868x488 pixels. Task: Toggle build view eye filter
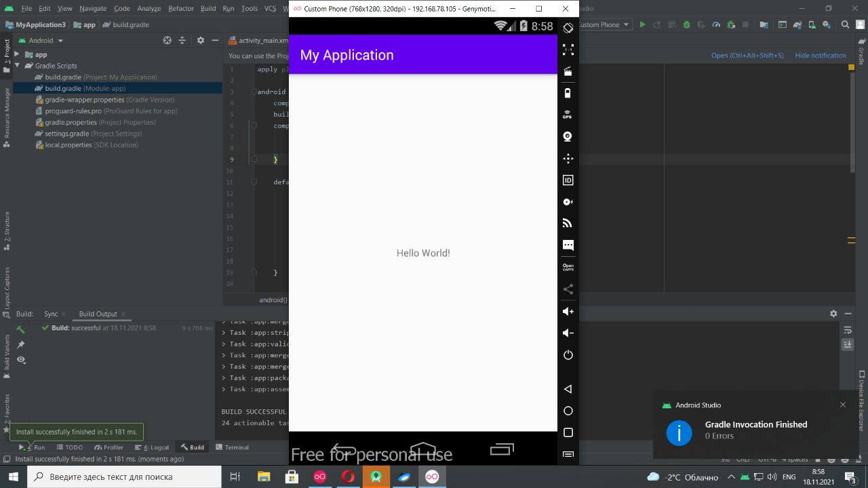[21, 360]
